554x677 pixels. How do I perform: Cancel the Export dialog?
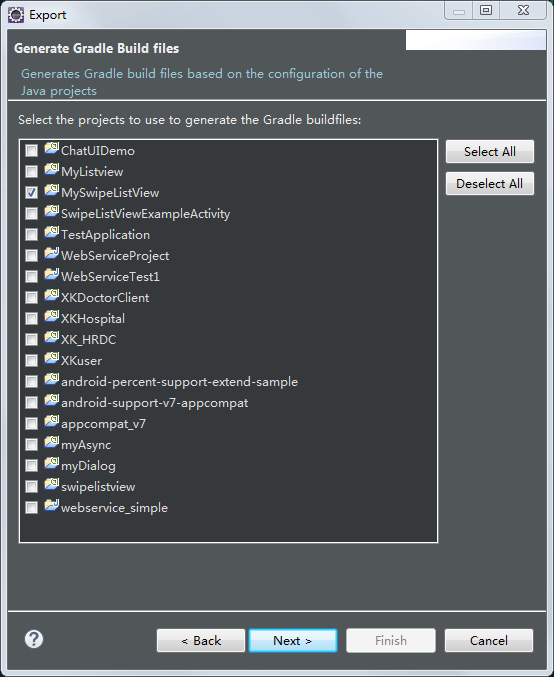click(x=489, y=640)
